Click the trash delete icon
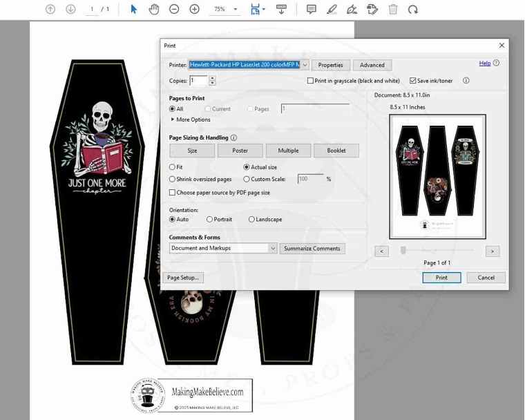This screenshot has width=525, height=420. tap(393, 9)
